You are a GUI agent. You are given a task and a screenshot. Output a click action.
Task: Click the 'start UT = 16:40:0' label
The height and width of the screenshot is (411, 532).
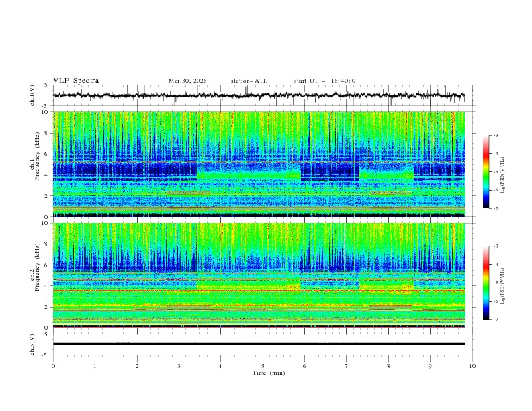pyautogui.click(x=324, y=81)
